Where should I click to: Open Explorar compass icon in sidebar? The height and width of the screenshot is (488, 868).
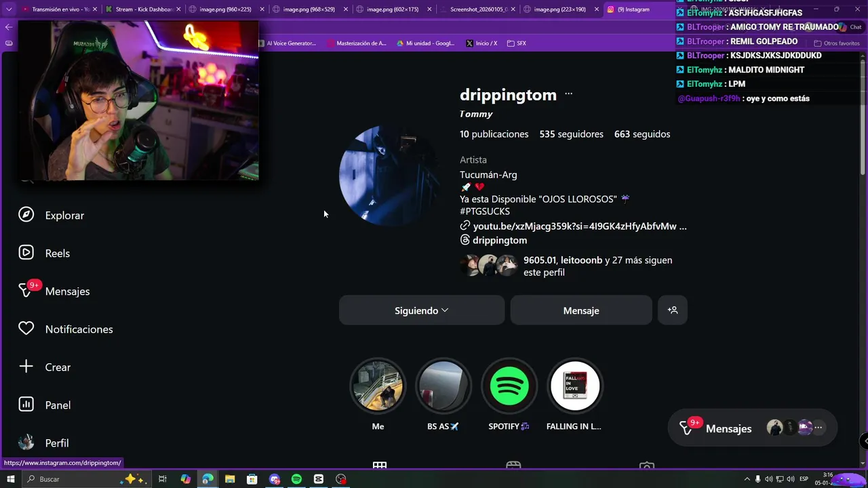tap(26, 215)
